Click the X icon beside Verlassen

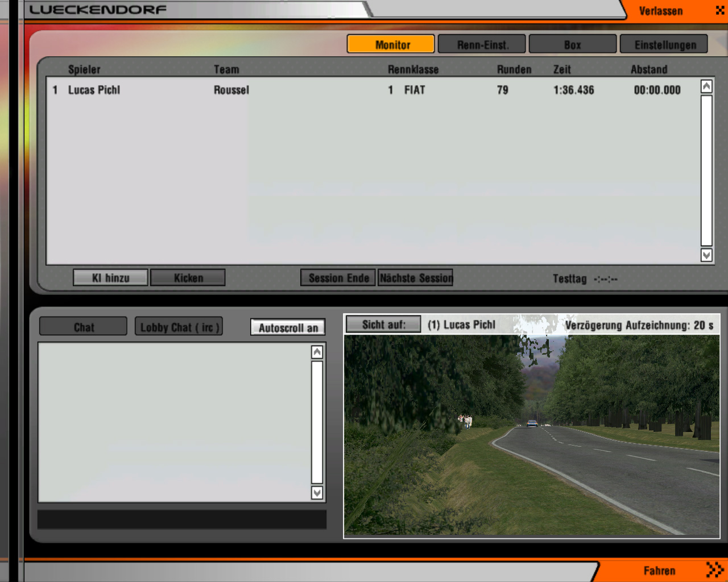(x=719, y=10)
